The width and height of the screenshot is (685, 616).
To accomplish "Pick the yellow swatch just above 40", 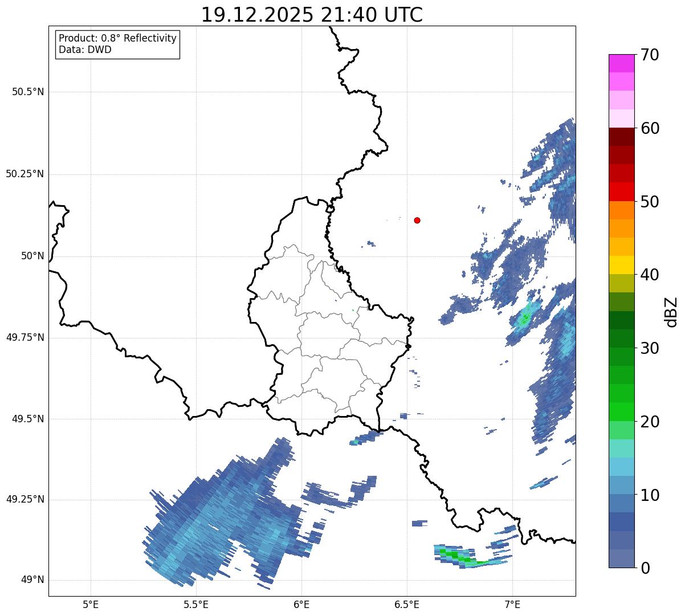I will [621, 265].
